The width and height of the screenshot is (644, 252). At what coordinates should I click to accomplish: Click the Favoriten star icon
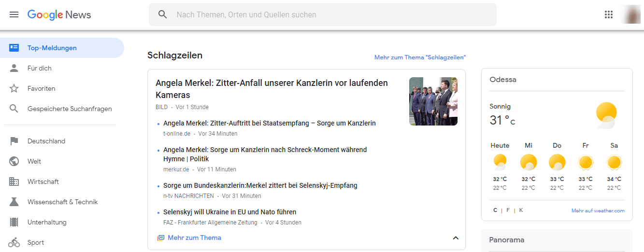pyautogui.click(x=14, y=88)
